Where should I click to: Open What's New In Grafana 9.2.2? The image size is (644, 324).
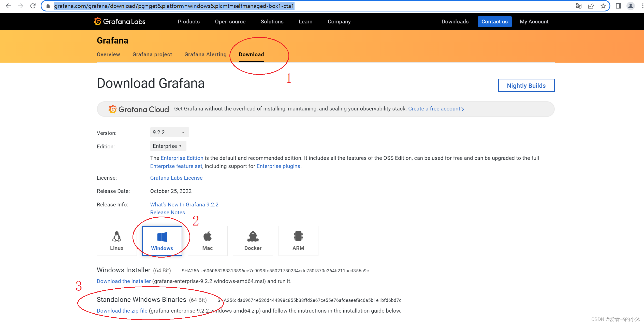pos(184,205)
